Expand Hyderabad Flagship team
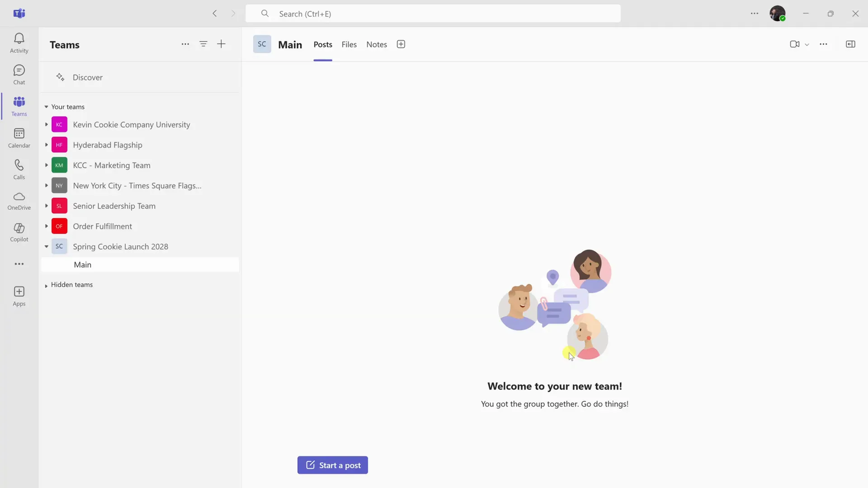The height and width of the screenshot is (488, 868). [x=46, y=145]
